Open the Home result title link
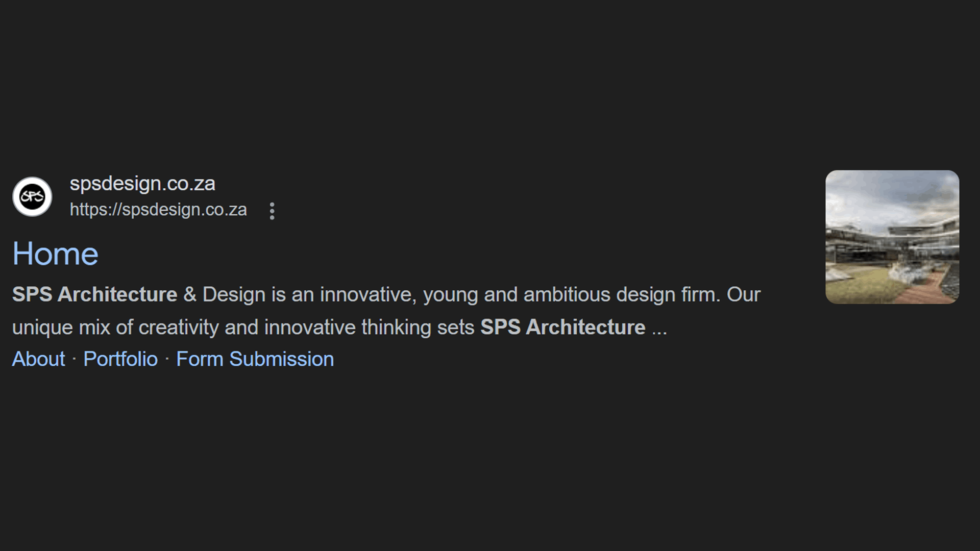This screenshot has width=980, height=551. [55, 254]
